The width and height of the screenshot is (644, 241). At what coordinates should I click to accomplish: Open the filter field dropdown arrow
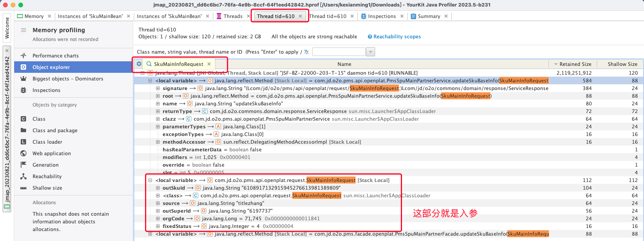pyautogui.click(x=370, y=52)
